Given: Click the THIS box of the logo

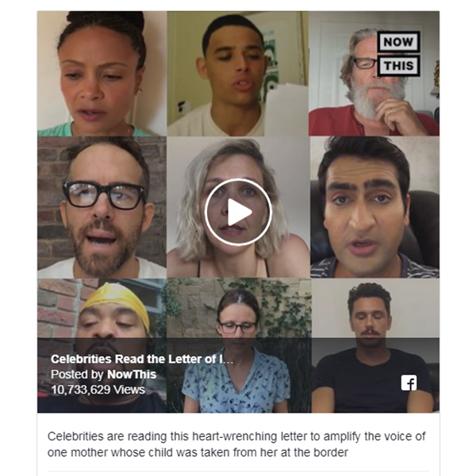Looking at the screenshot, I should [x=398, y=66].
